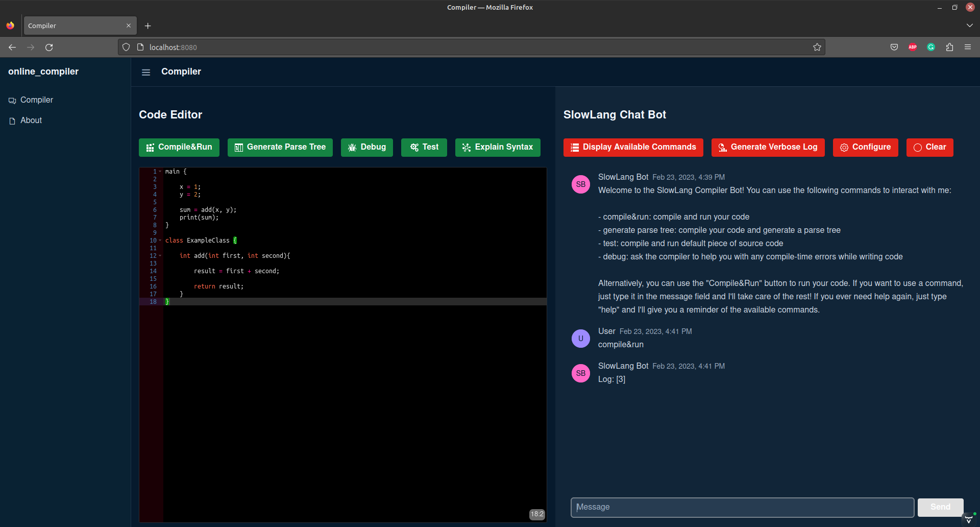Click the Configure gear icon
This screenshot has height=527, width=980.
pyautogui.click(x=844, y=148)
